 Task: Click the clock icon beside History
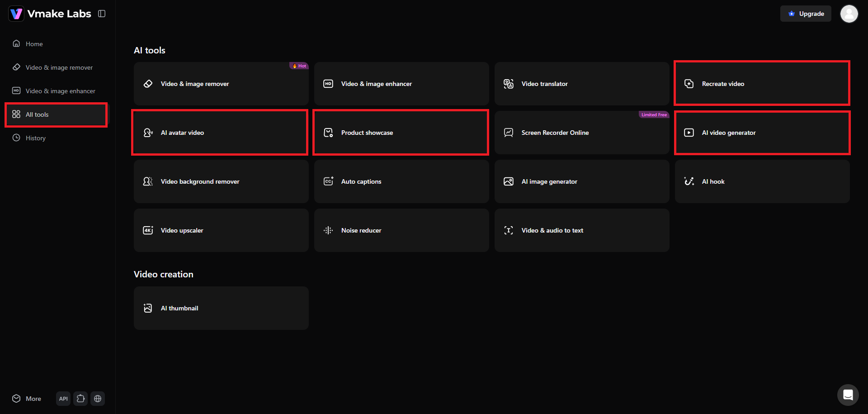(x=16, y=138)
